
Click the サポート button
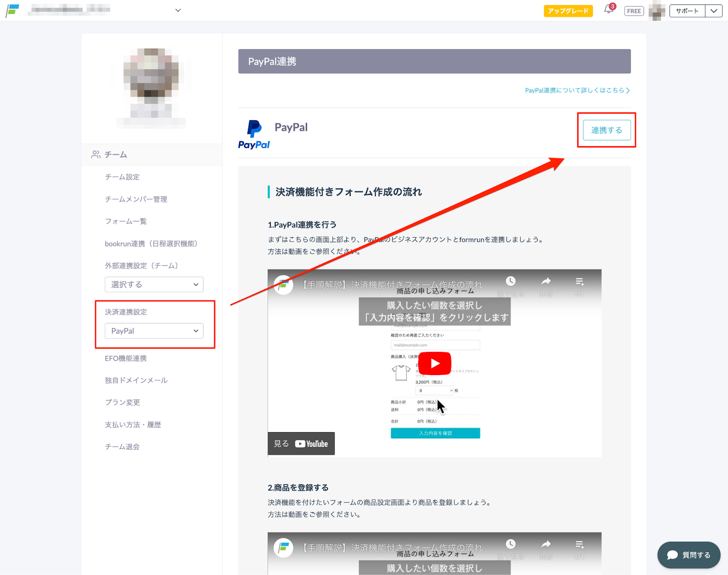(687, 11)
